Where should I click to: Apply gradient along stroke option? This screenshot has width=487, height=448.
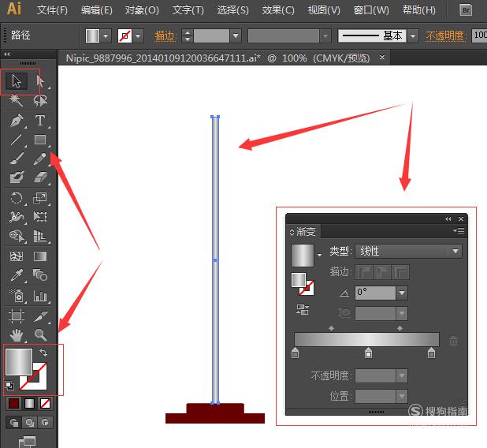tap(382, 273)
